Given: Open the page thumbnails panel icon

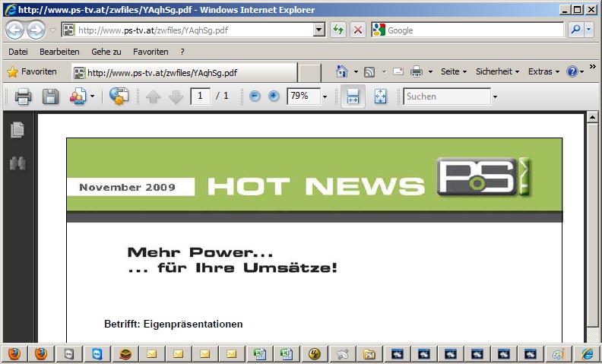Looking at the screenshot, I should [x=17, y=129].
